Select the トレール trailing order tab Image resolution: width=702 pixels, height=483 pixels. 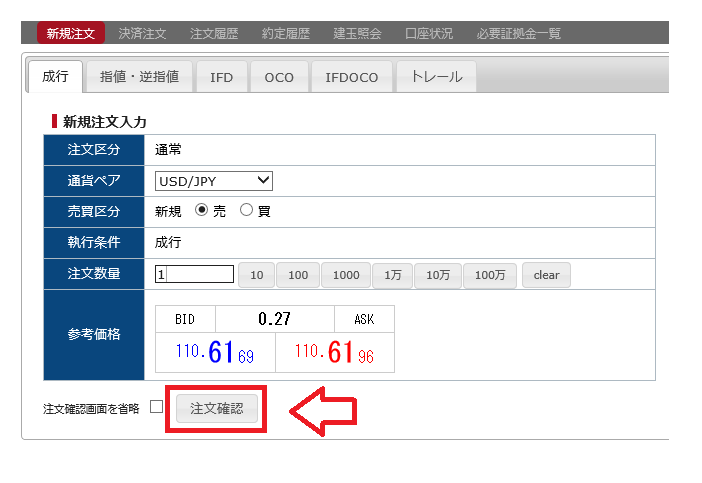(x=436, y=77)
